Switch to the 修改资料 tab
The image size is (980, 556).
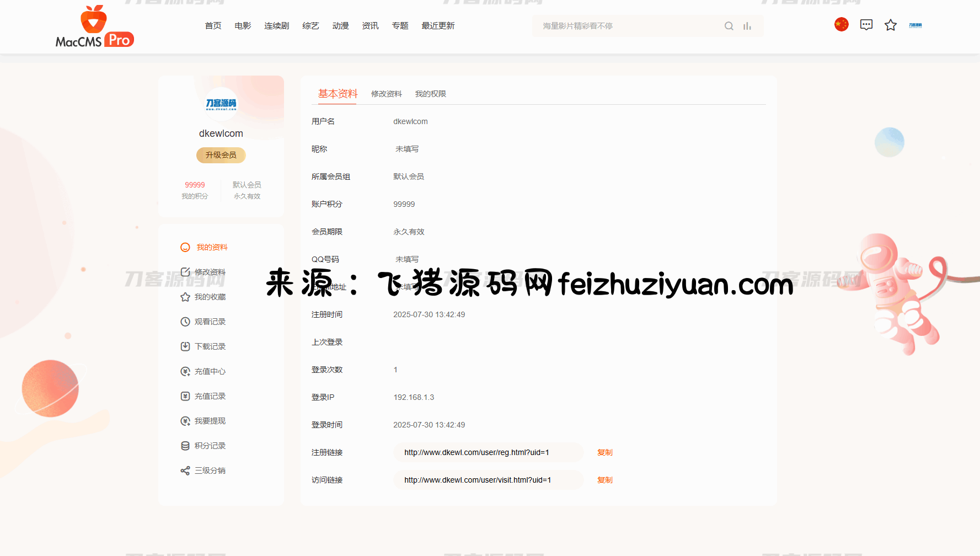coord(386,94)
